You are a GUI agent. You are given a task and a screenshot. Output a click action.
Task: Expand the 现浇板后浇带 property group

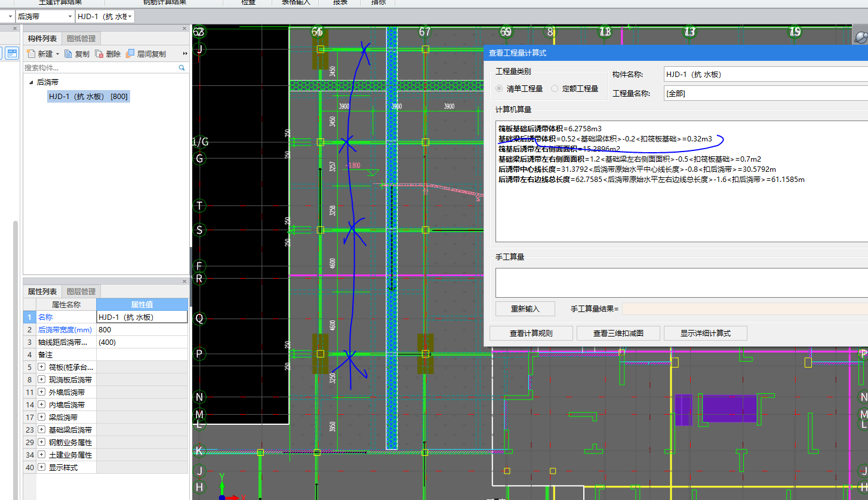[x=42, y=379]
